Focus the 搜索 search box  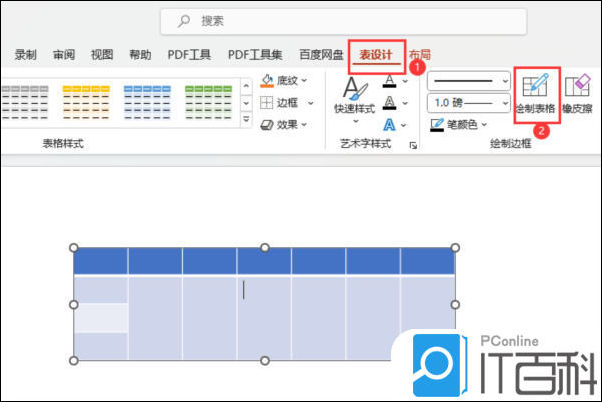[x=344, y=22]
